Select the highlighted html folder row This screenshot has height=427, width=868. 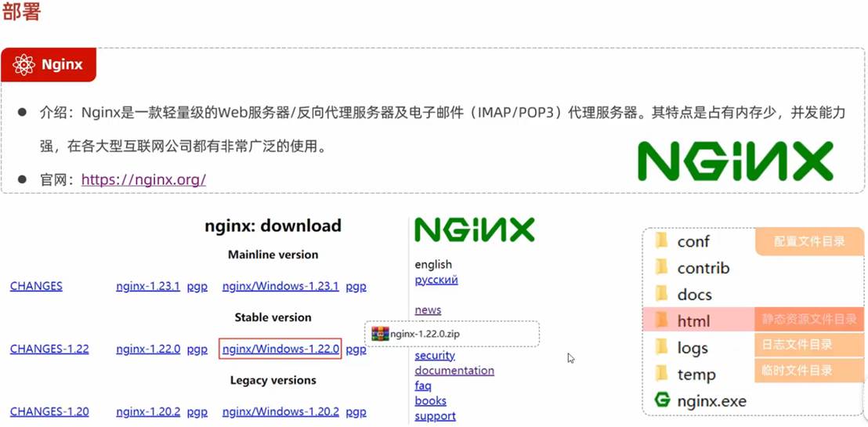click(x=753, y=320)
